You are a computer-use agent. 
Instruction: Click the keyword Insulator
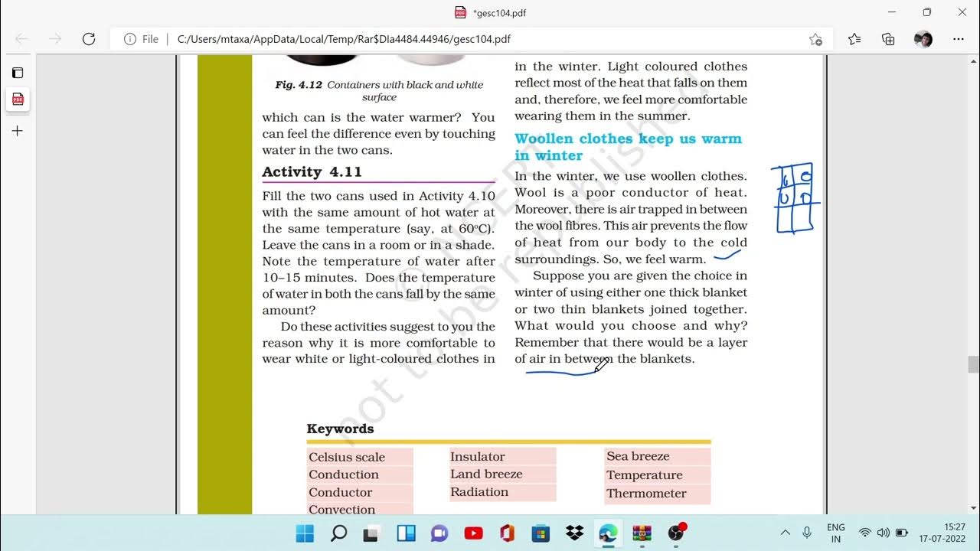click(478, 457)
